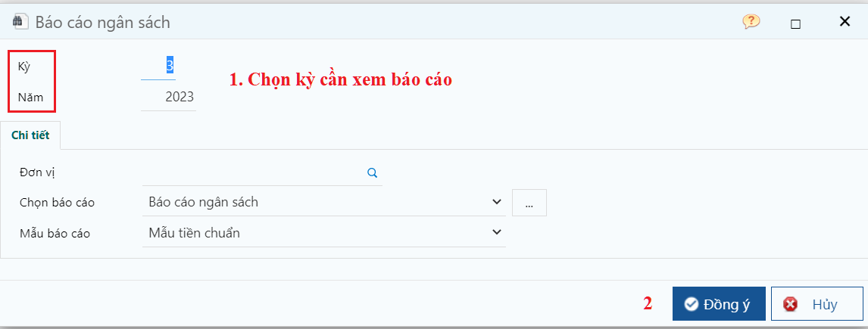Click the Năm field showing 2023
Screen dimensions: 868x329
click(x=169, y=97)
